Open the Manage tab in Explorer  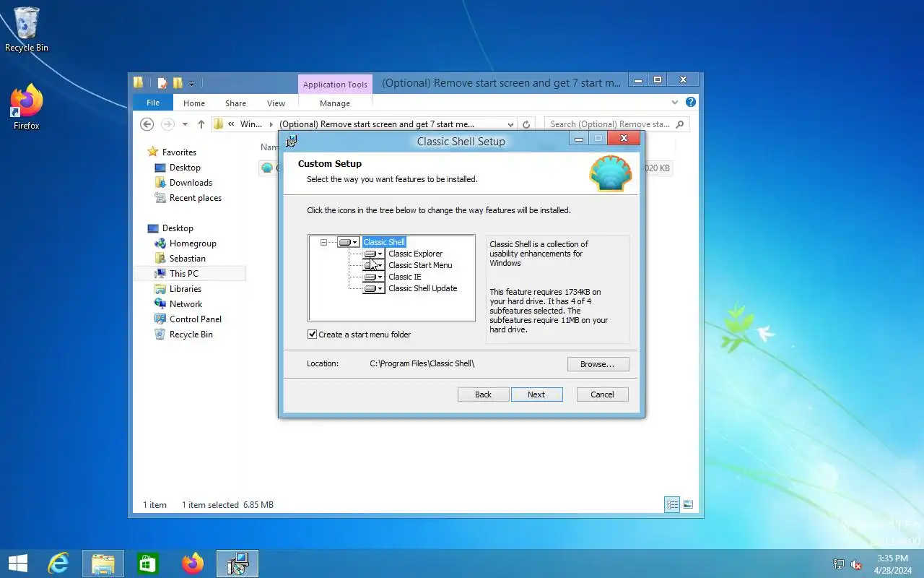pyautogui.click(x=335, y=103)
